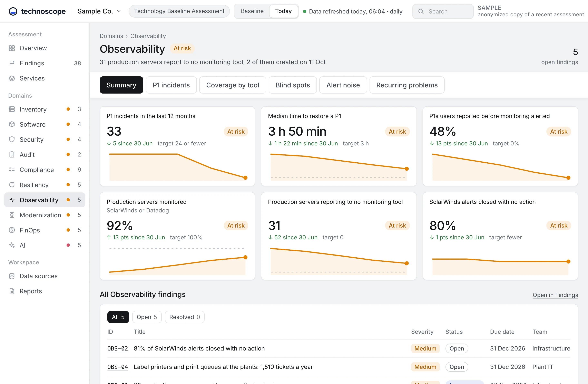This screenshot has height=384, width=588.
Task: Click the Due date column header
Action: click(502, 332)
